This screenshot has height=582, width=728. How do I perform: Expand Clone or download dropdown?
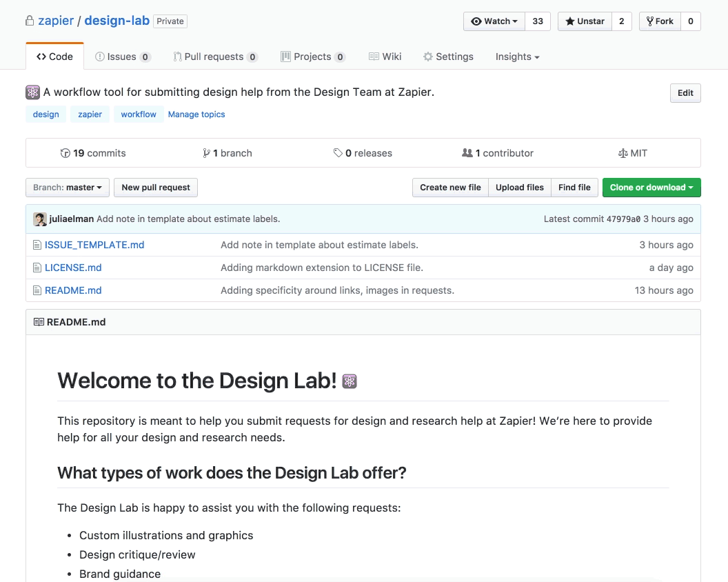651,188
